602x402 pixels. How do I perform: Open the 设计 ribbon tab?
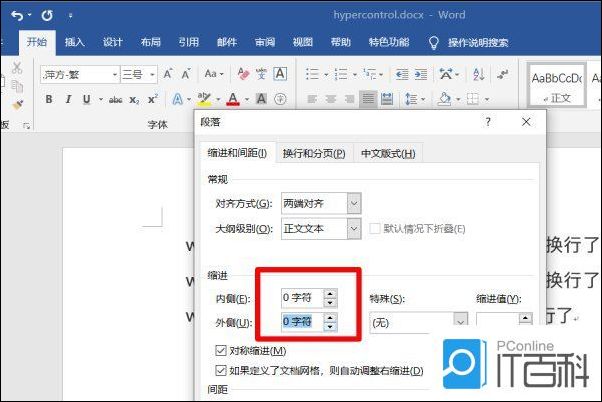[112, 42]
